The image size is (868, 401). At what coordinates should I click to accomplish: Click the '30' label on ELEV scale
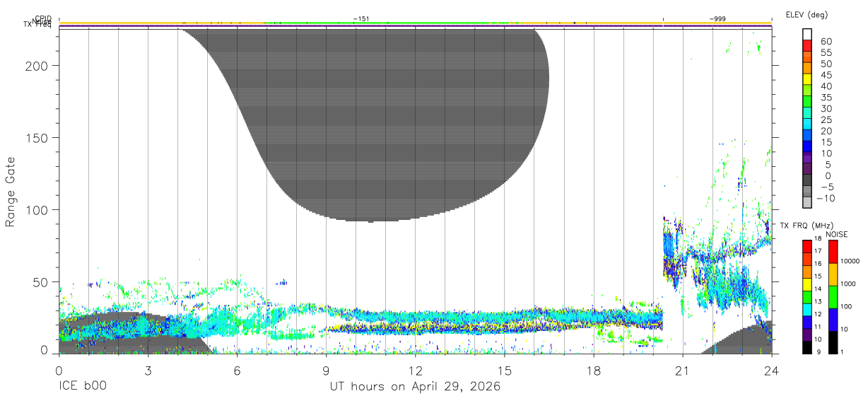point(828,109)
